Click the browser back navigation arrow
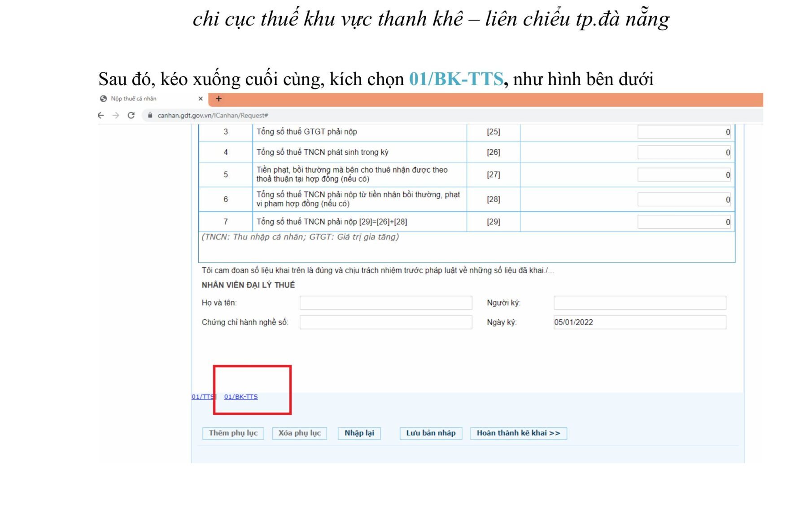The width and height of the screenshot is (812, 530). click(x=100, y=115)
